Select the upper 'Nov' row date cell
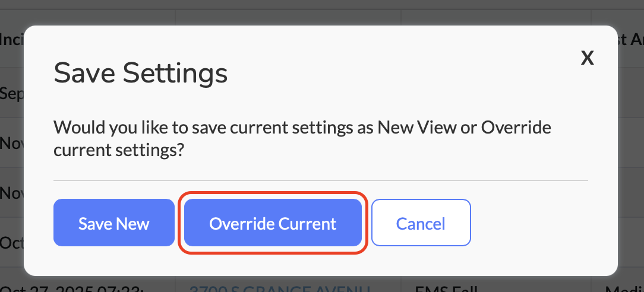The width and height of the screenshot is (644, 292). point(11,143)
